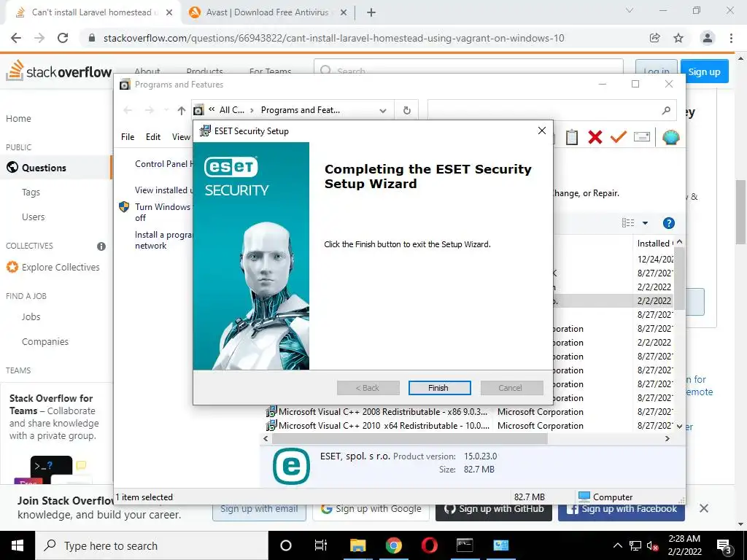Go back in Chrome browser
The image size is (747, 560).
16,38
